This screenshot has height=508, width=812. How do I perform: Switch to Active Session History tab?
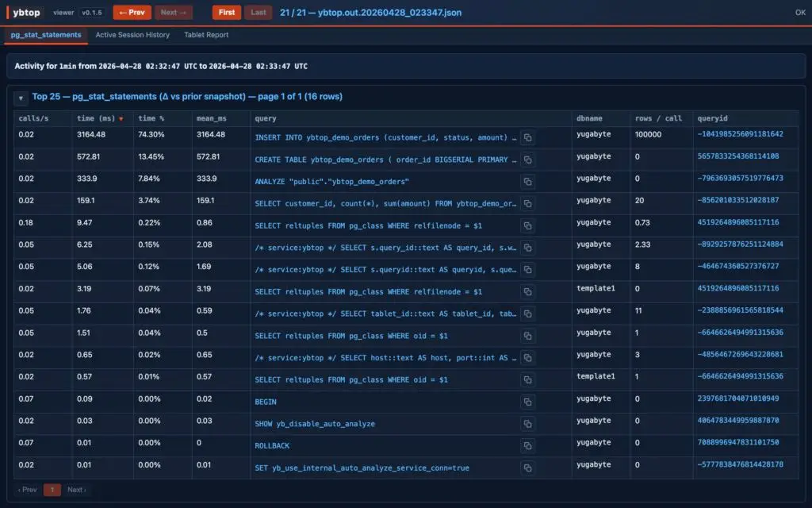pyautogui.click(x=132, y=35)
